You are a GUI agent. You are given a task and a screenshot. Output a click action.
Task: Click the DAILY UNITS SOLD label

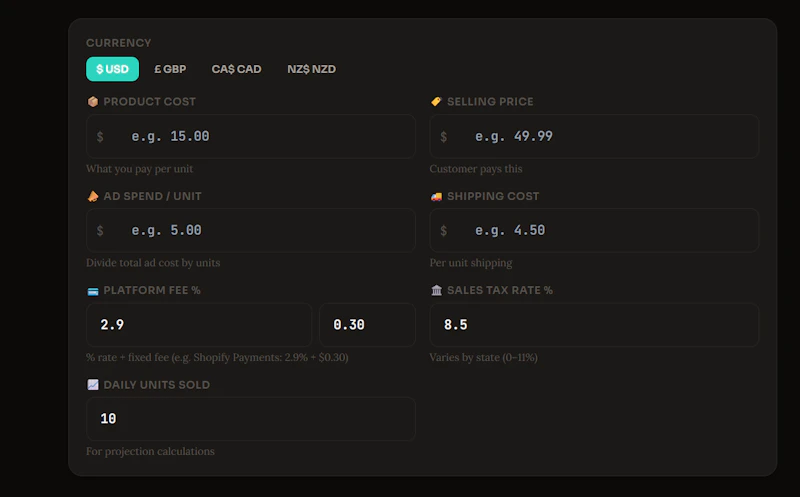157,385
